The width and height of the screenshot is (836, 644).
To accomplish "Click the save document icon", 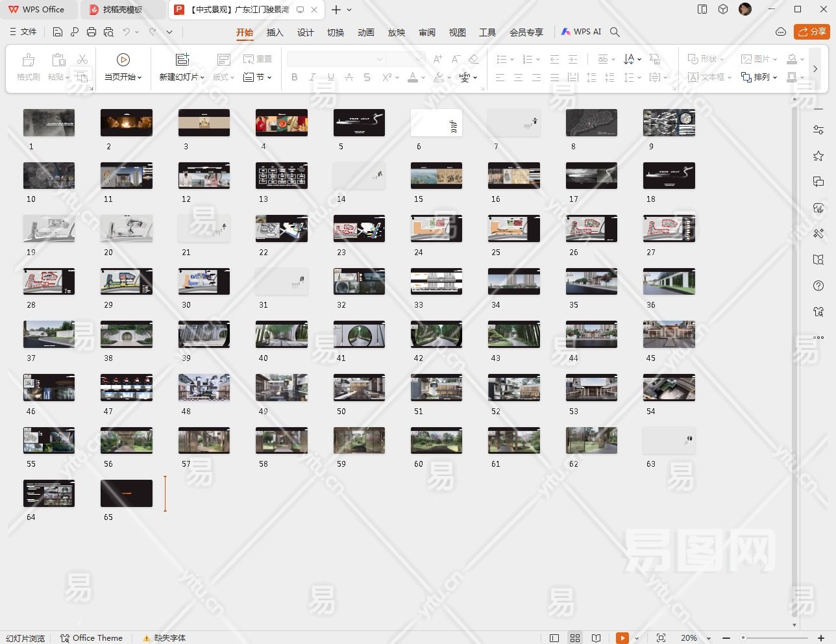I will [x=58, y=32].
